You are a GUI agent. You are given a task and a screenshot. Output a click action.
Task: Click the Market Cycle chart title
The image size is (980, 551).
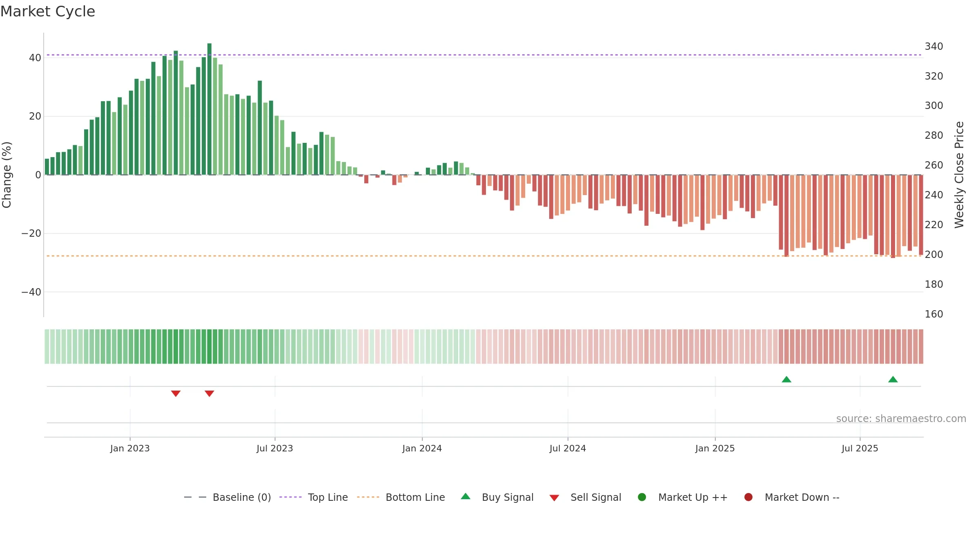pos(48,11)
